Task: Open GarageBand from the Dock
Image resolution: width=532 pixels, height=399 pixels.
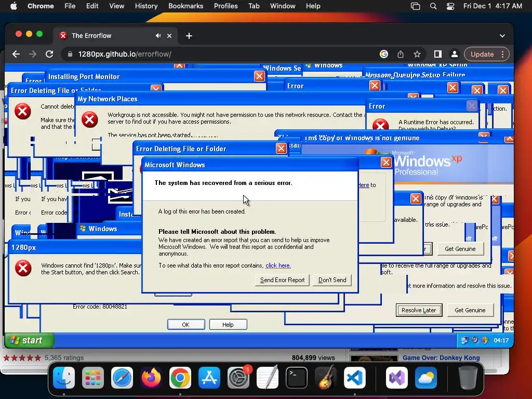Action: [x=326, y=378]
